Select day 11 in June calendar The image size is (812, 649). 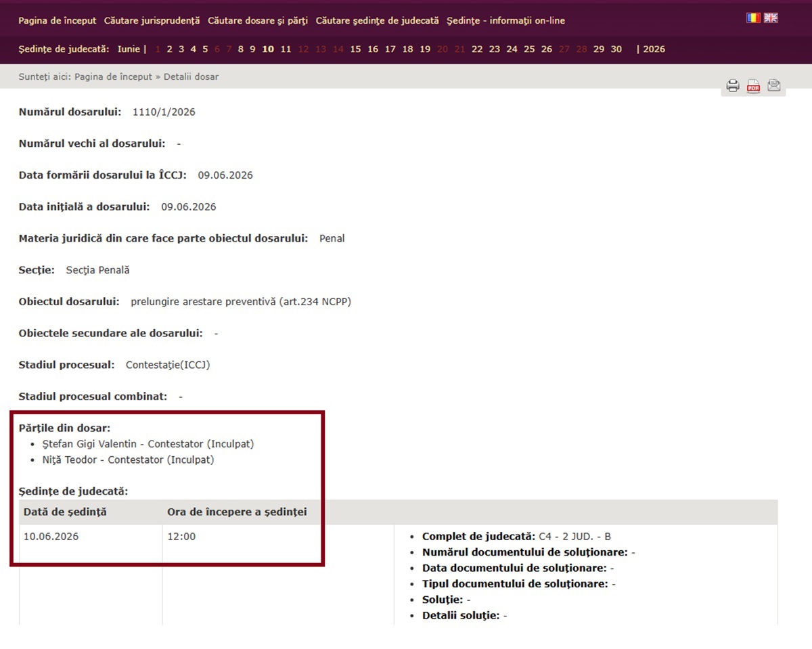(286, 49)
